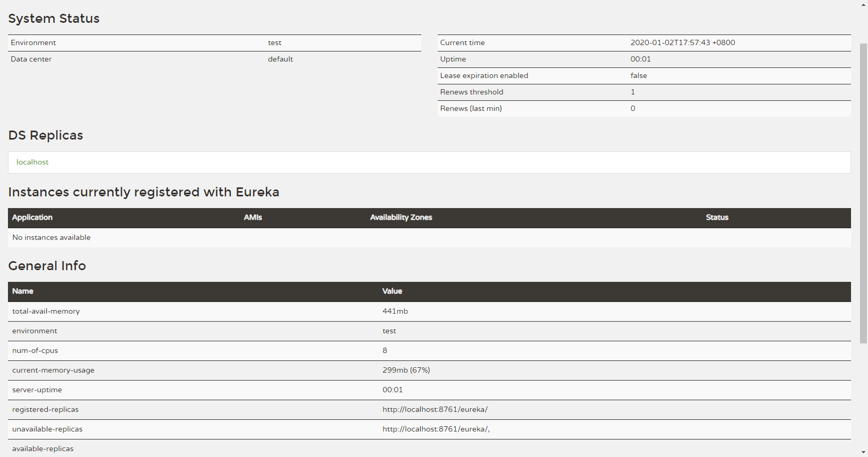Click the 'Environment' label in System Status
The width and height of the screenshot is (868, 457).
pyautogui.click(x=33, y=42)
